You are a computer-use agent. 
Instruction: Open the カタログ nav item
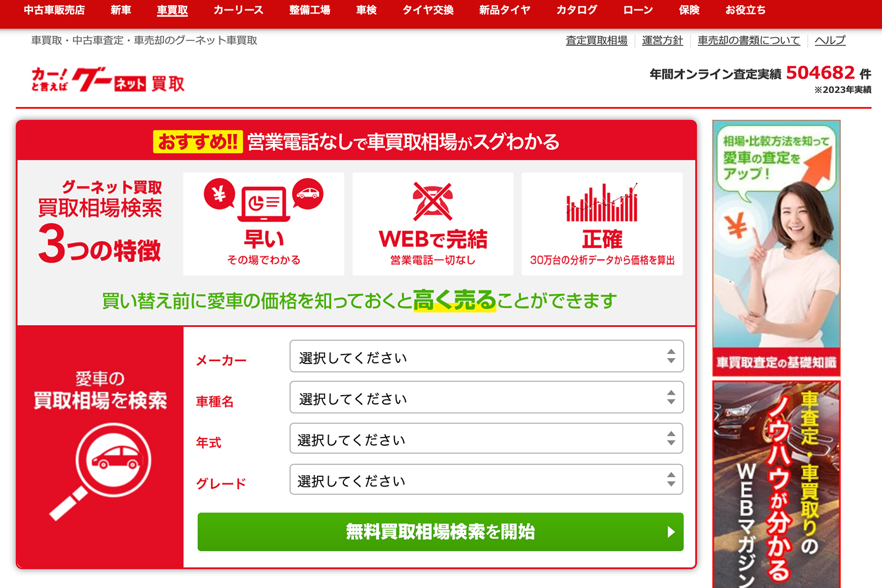click(577, 10)
